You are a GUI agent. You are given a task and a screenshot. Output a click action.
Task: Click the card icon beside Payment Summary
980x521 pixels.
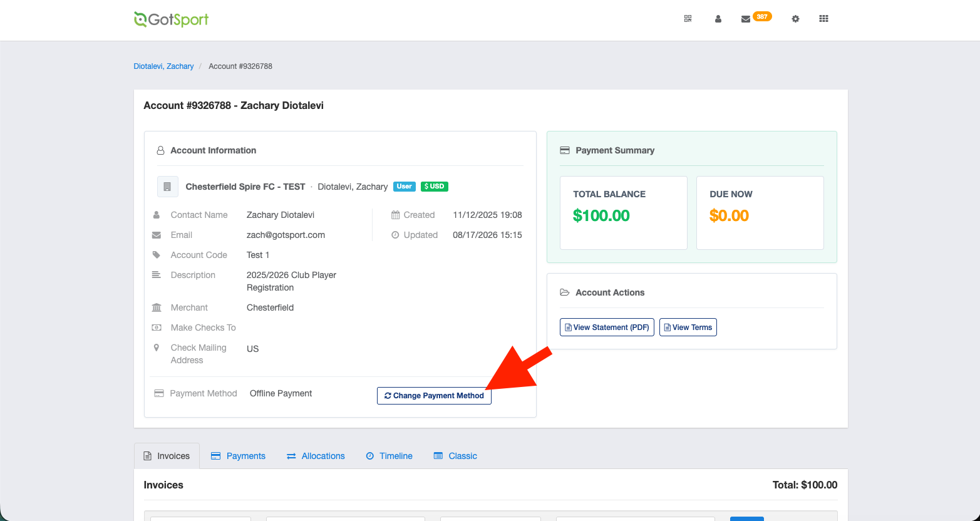pos(565,150)
